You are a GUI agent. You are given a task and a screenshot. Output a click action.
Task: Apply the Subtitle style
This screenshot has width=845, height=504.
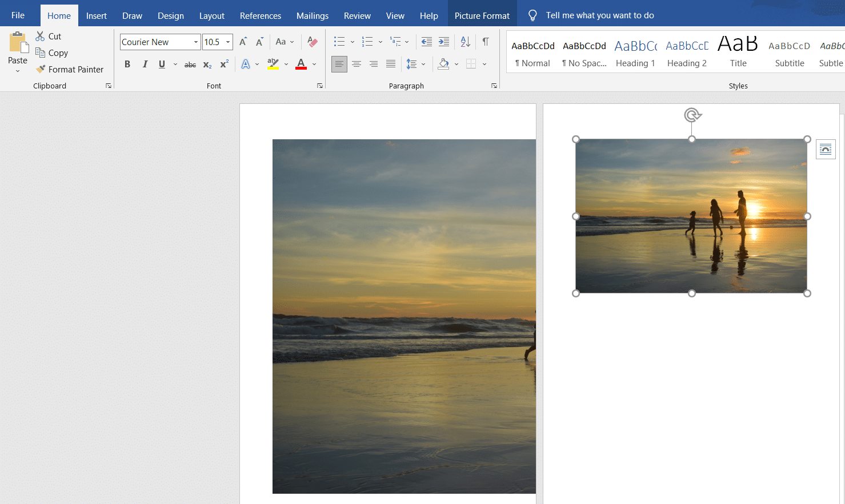[x=790, y=54]
